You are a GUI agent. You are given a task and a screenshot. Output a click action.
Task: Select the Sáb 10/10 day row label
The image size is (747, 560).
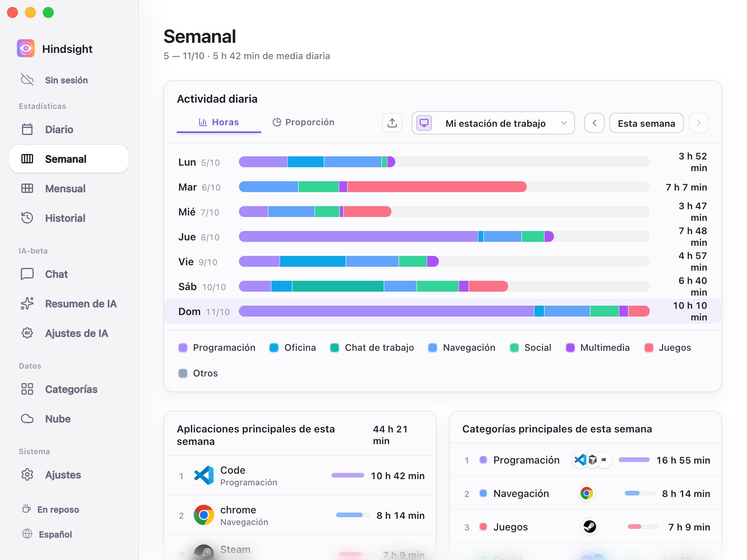pyautogui.click(x=202, y=287)
